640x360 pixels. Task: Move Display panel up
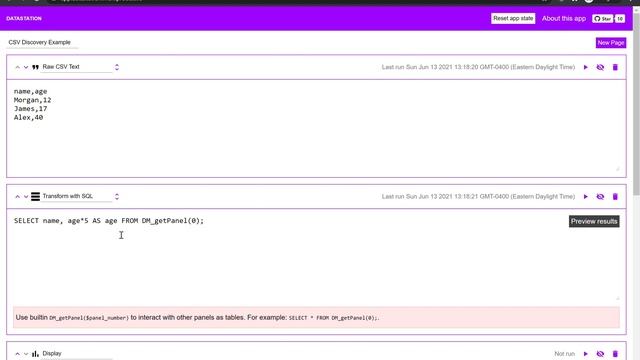(x=18, y=354)
